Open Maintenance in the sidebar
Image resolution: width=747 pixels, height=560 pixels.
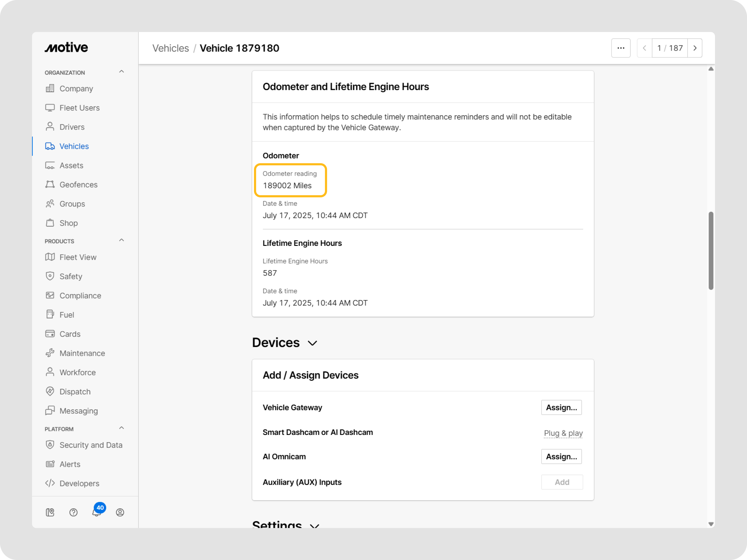coord(82,353)
